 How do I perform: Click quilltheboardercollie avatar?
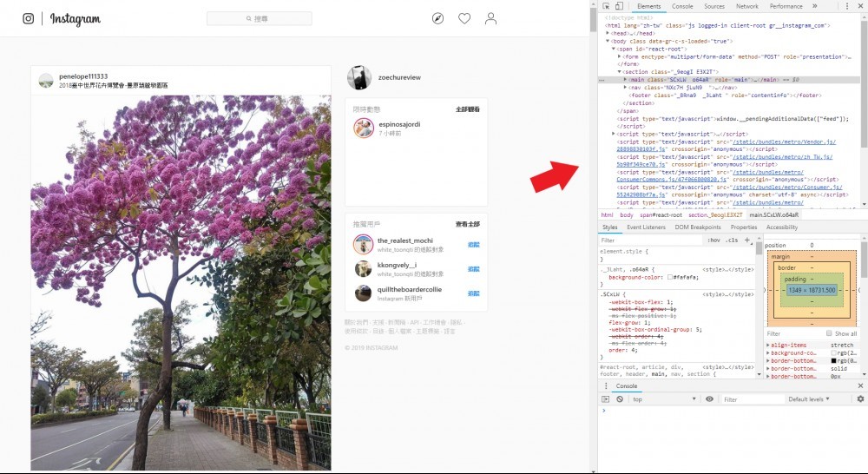pyautogui.click(x=363, y=293)
